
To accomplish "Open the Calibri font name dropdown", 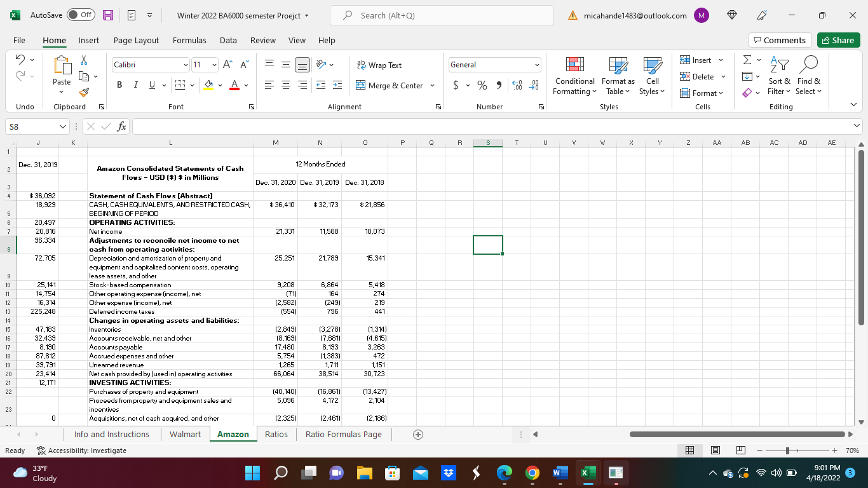I will [x=185, y=65].
